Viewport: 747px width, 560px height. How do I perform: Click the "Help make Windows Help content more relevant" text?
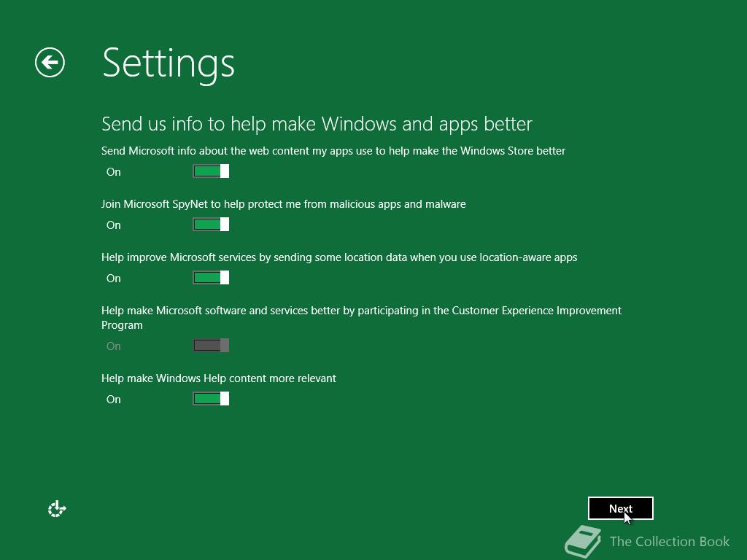[219, 378]
